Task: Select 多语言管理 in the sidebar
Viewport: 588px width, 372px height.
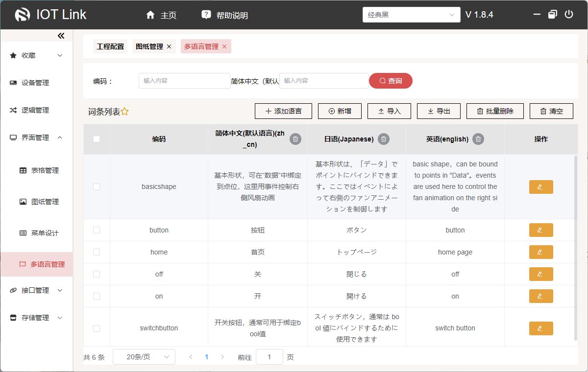Action: pyautogui.click(x=37, y=264)
